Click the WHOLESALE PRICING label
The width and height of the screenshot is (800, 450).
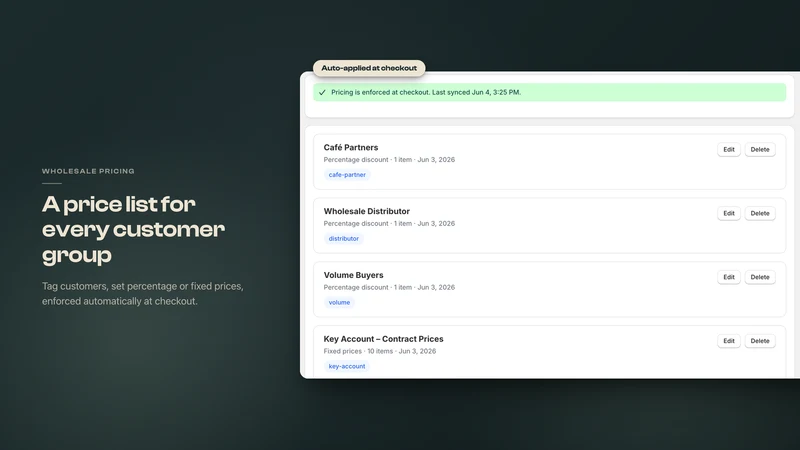click(88, 171)
